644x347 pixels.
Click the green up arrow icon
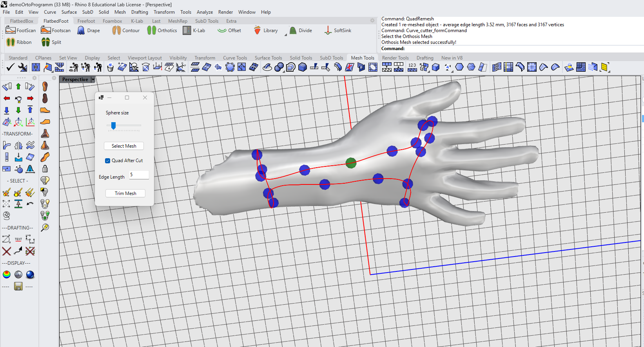point(18,87)
